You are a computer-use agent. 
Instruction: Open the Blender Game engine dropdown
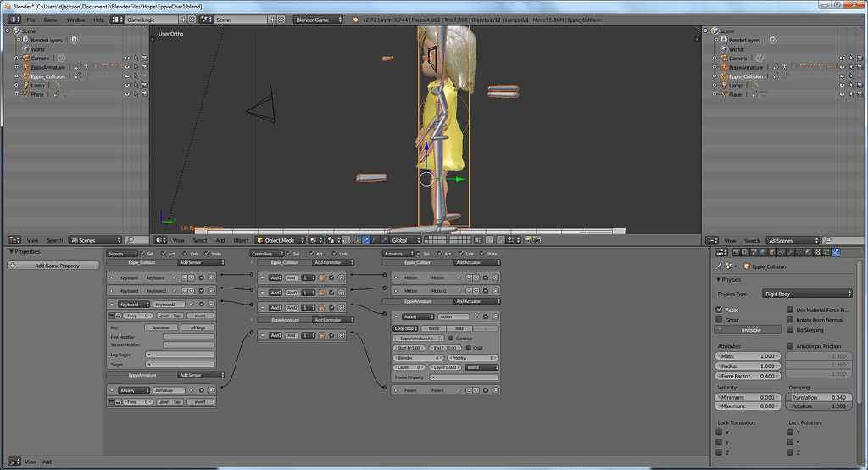click(318, 20)
